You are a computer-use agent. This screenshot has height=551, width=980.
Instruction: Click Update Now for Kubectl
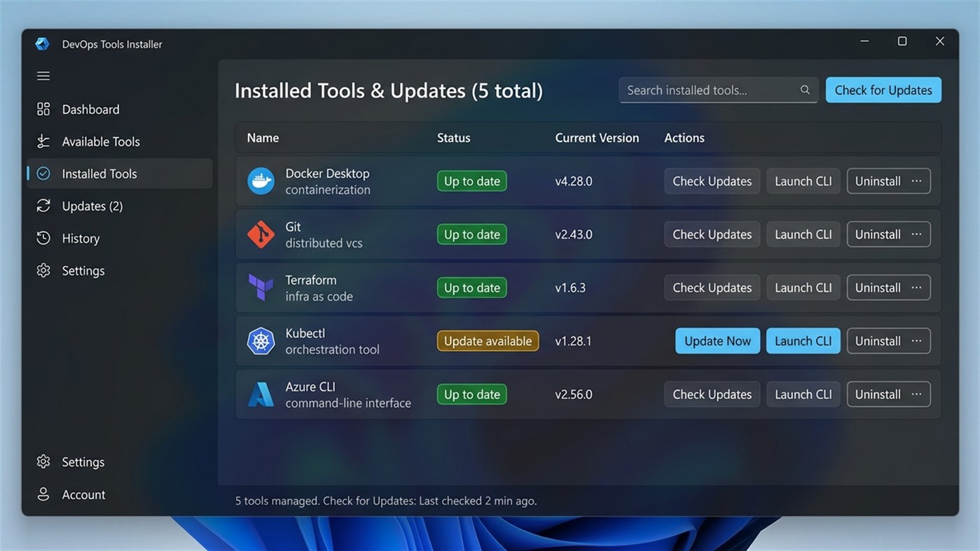click(717, 341)
